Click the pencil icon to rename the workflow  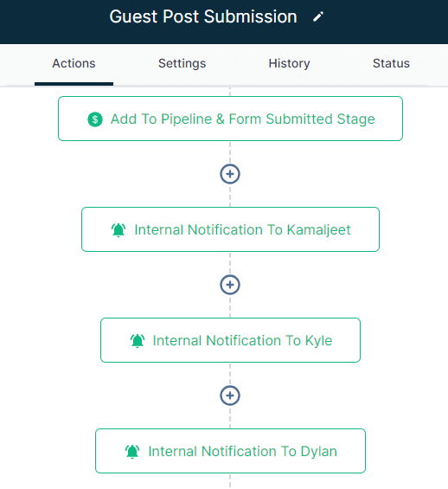pos(317,16)
